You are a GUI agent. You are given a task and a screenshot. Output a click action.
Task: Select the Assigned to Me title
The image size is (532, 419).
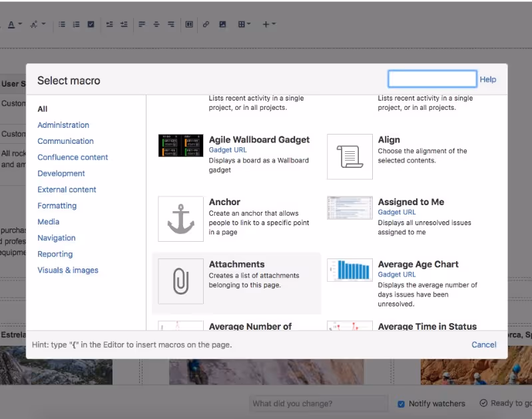411,202
